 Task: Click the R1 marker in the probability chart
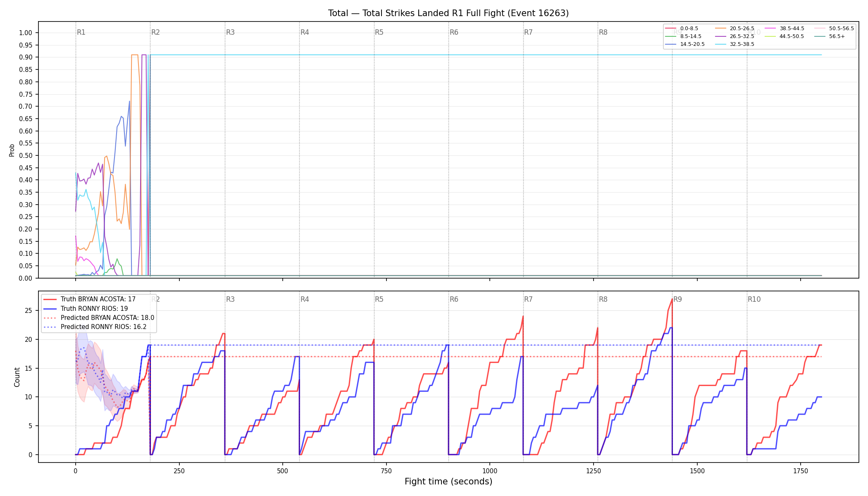click(81, 32)
